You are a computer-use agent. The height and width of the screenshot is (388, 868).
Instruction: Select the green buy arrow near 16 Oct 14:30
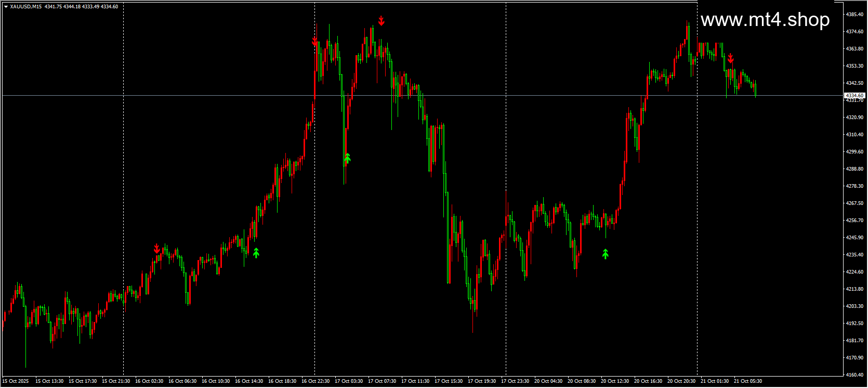tap(256, 253)
